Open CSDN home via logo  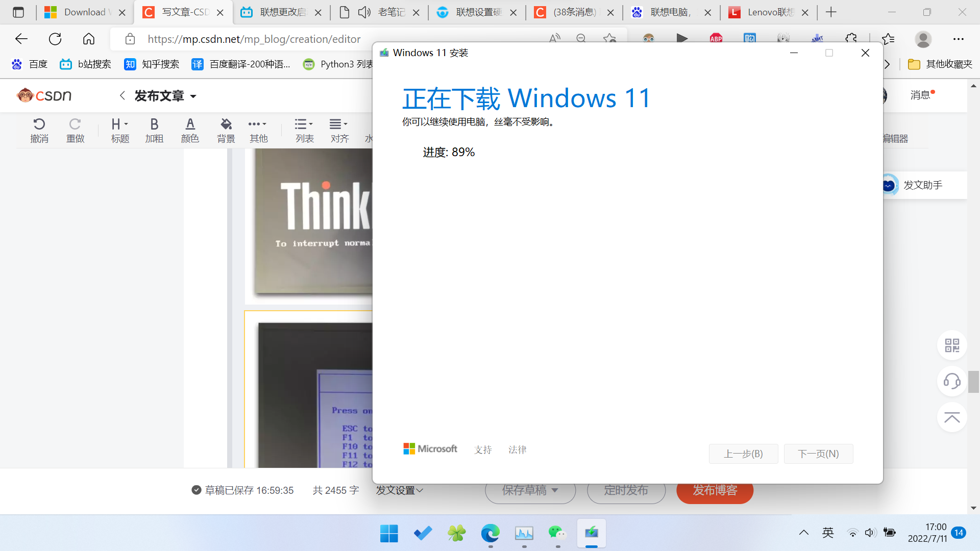tap(44, 95)
